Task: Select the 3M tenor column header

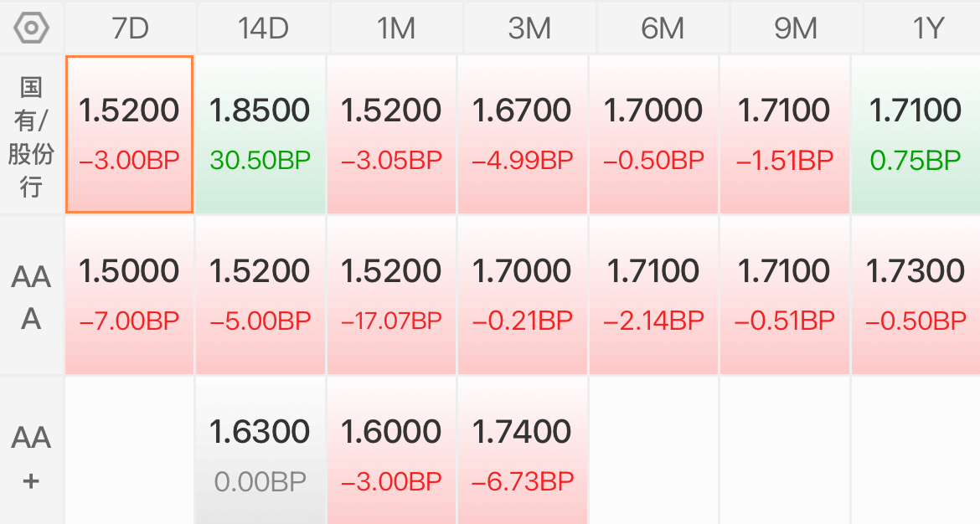Action: pos(529,28)
